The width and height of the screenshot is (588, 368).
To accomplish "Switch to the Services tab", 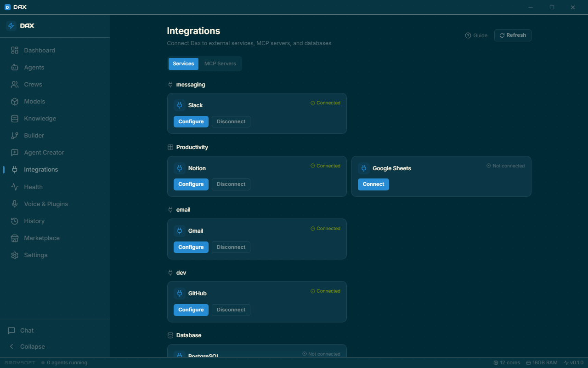I will [x=183, y=63].
